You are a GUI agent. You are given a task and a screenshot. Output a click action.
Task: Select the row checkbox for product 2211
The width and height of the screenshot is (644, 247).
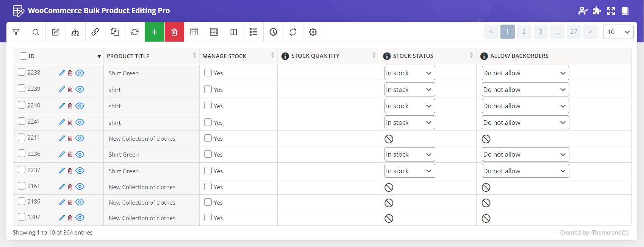(x=22, y=137)
